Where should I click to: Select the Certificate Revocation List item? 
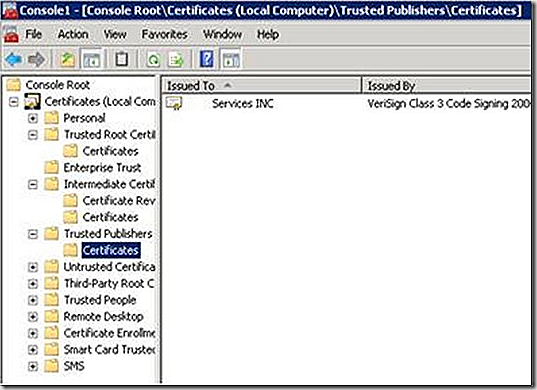[x=119, y=201]
